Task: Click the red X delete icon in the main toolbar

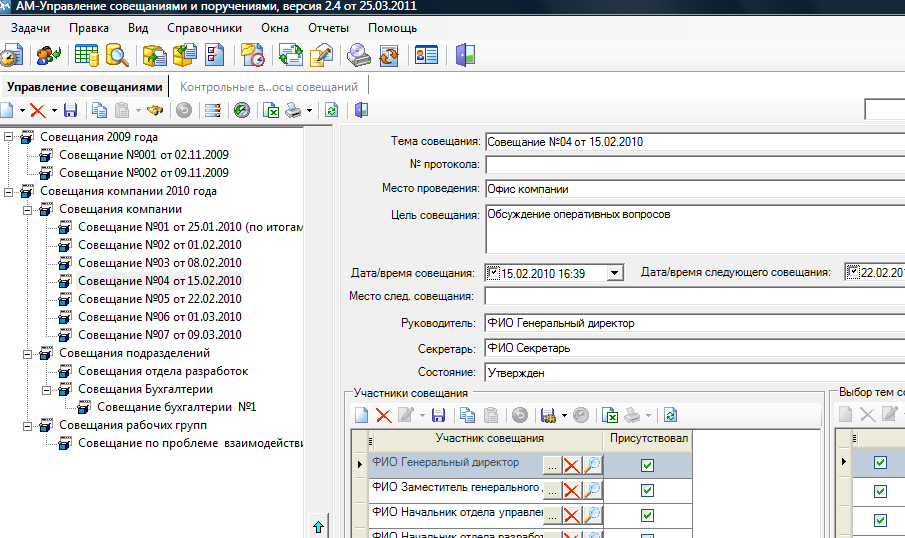Action: [37, 110]
